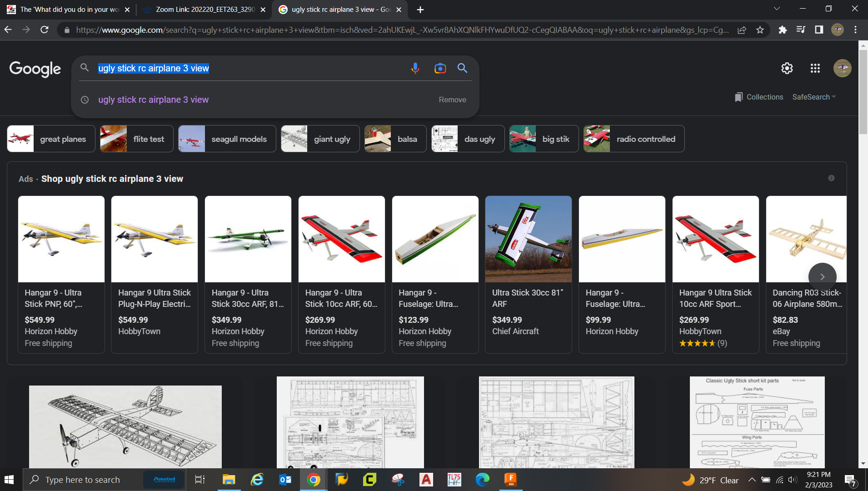Close the ugly stick search tab
Image resolution: width=868 pixels, height=491 pixels.
point(399,10)
